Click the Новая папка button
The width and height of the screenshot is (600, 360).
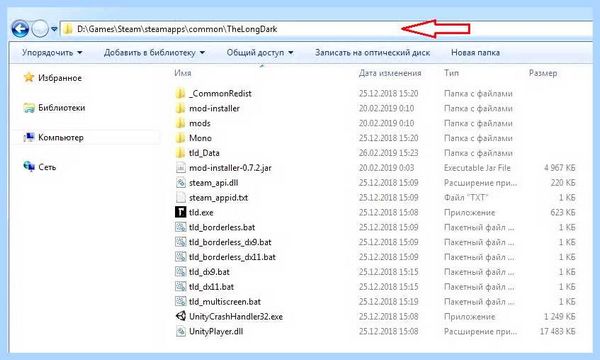pos(475,52)
